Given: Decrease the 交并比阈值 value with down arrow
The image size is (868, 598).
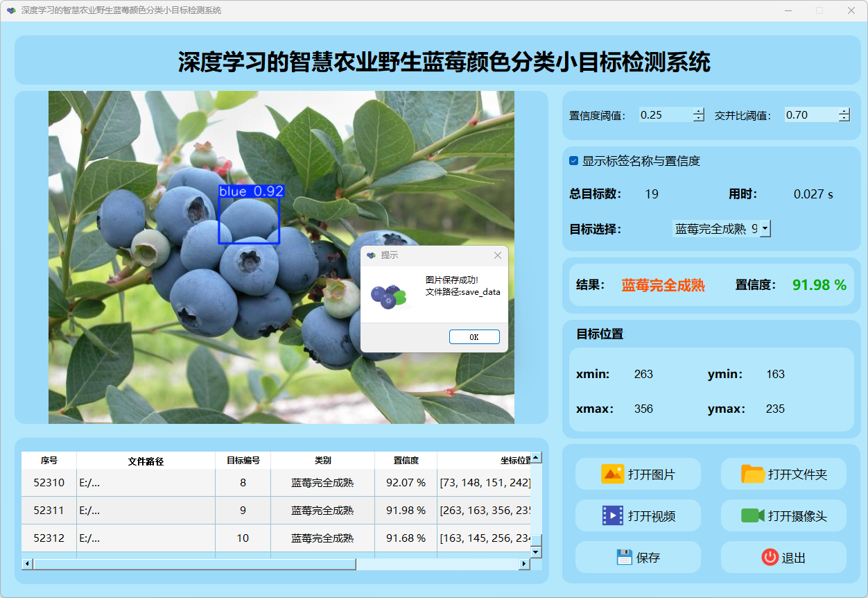Looking at the screenshot, I should click(844, 119).
